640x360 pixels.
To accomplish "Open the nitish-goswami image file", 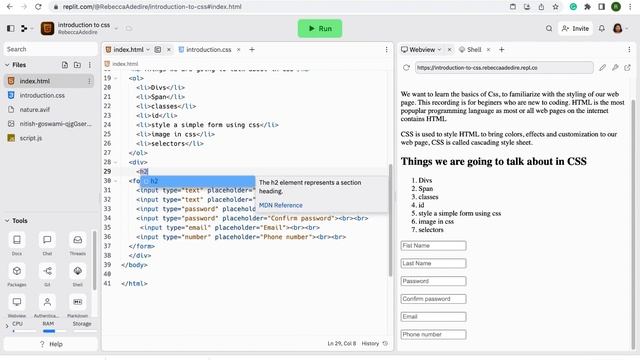I will (x=49, y=124).
